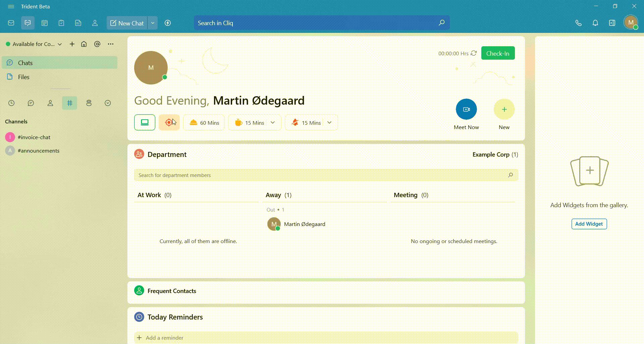Switch to the Channels hashtag tab
Screen dimensions: 644x344
coord(69,103)
